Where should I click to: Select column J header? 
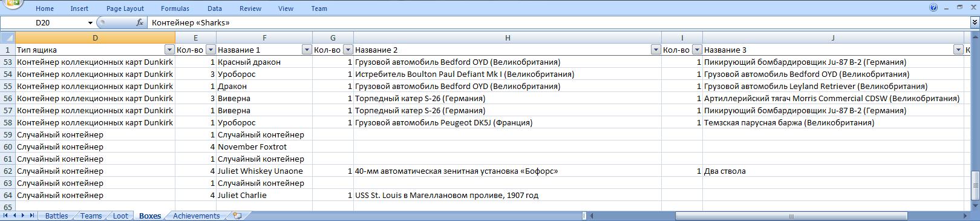(x=833, y=38)
